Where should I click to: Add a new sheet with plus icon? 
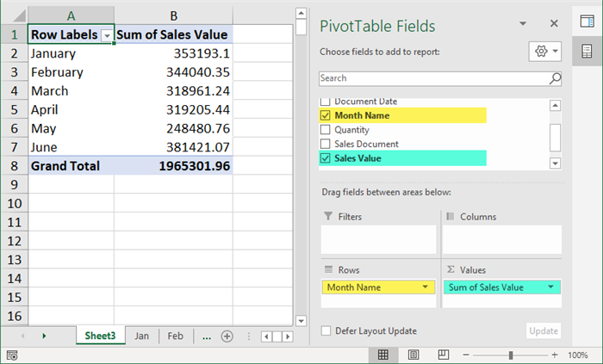(227, 336)
